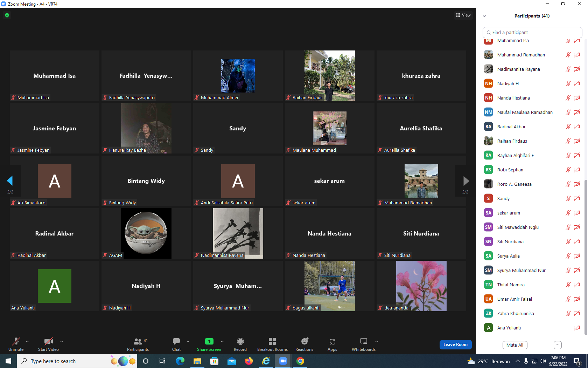Open the Apps panel
Screen dimensions: 588x368
[x=332, y=344]
